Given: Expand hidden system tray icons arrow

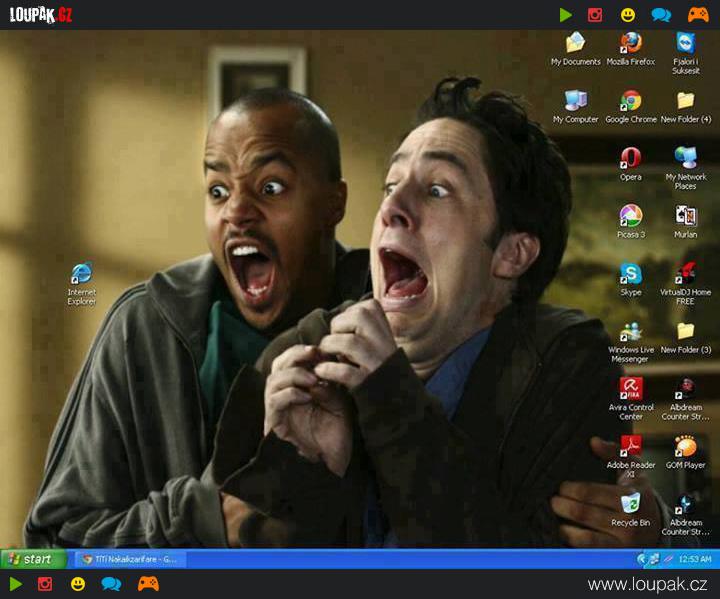Looking at the screenshot, I should click(642, 559).
